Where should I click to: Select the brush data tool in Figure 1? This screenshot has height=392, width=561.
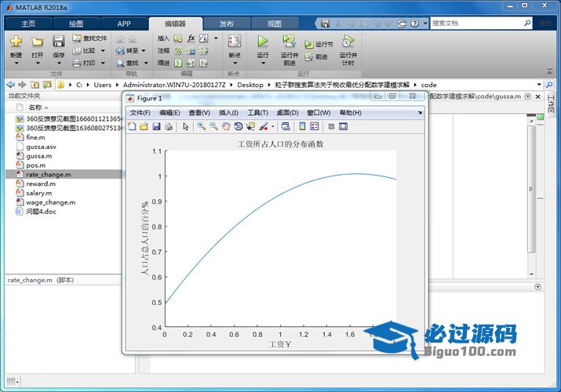[264, 126]
